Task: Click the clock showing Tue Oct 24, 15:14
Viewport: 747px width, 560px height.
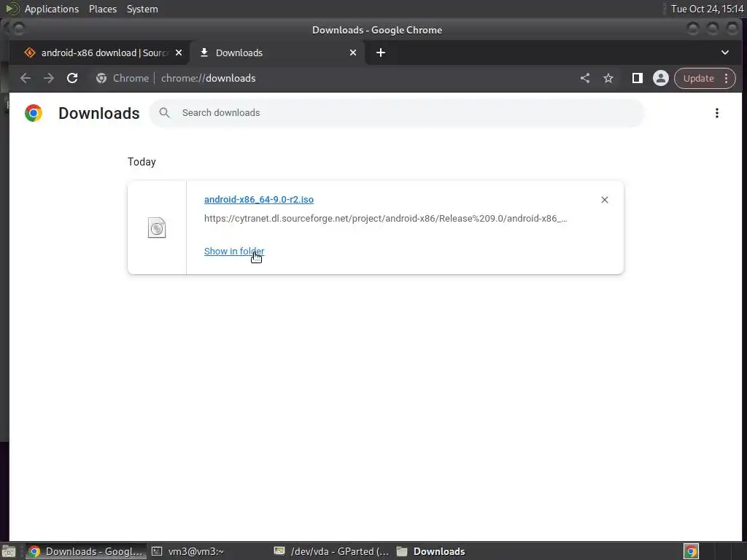Action: (707, 9)
